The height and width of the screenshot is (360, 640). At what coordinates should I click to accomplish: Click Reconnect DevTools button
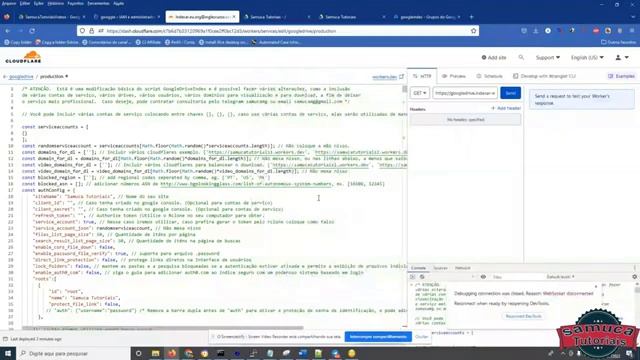click(523, 316)
